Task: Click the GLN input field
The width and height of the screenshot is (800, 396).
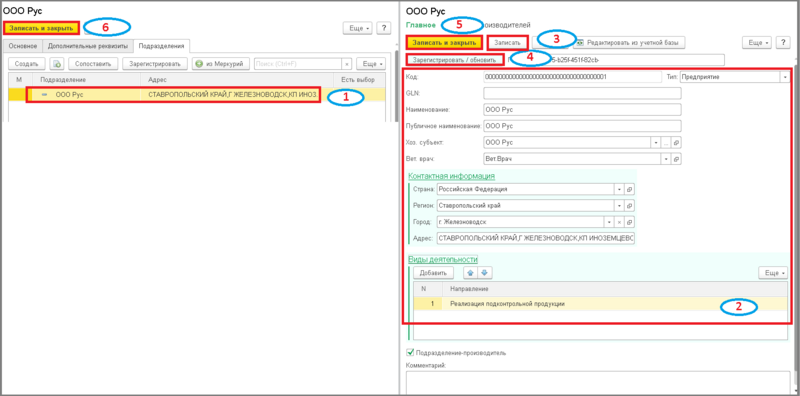Action: tap(582, 93)
